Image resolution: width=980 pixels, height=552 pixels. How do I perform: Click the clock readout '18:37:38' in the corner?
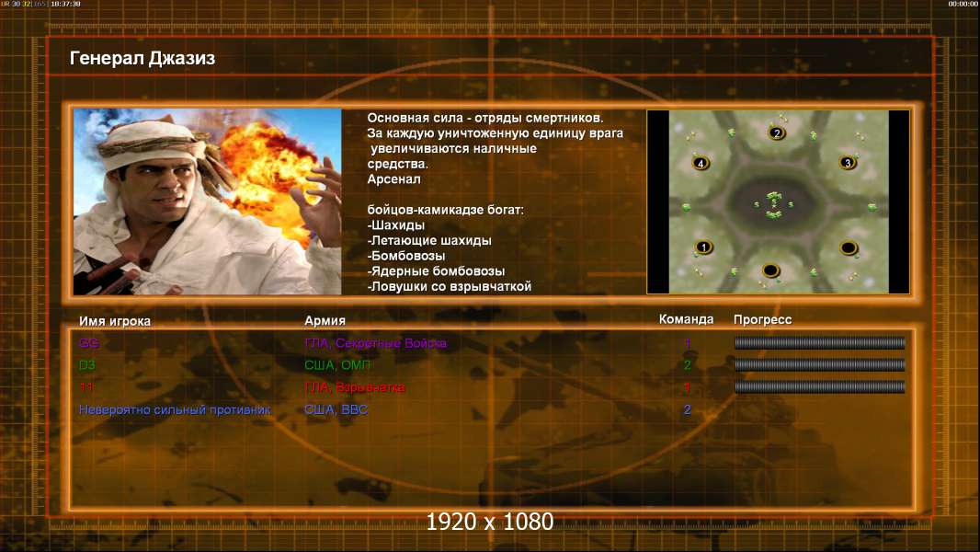tap(65, 4)
